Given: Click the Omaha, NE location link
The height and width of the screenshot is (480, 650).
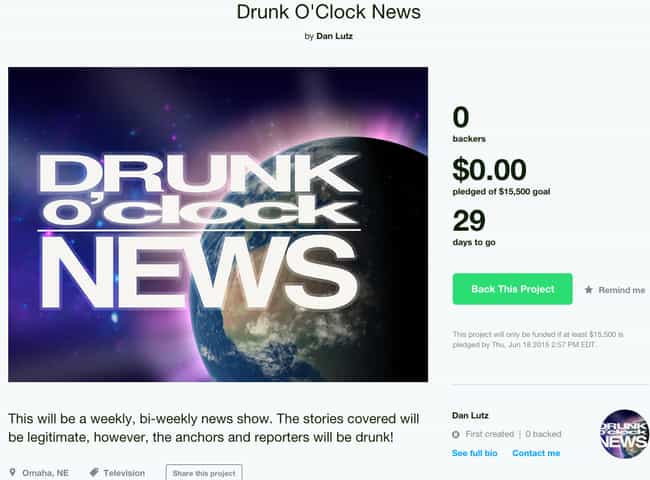Looking at the screenshot, I should pos(45,473).
